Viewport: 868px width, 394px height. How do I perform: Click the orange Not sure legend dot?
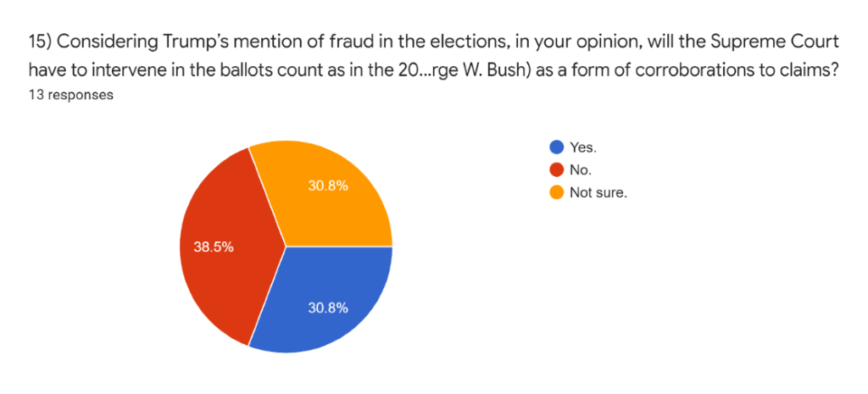point(556,192)
